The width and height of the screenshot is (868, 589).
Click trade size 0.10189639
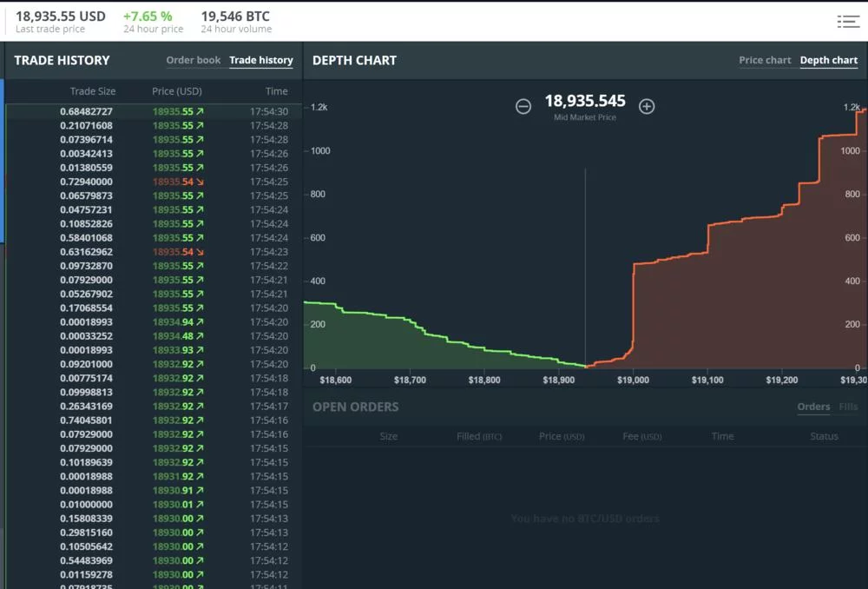coord(86,463)
